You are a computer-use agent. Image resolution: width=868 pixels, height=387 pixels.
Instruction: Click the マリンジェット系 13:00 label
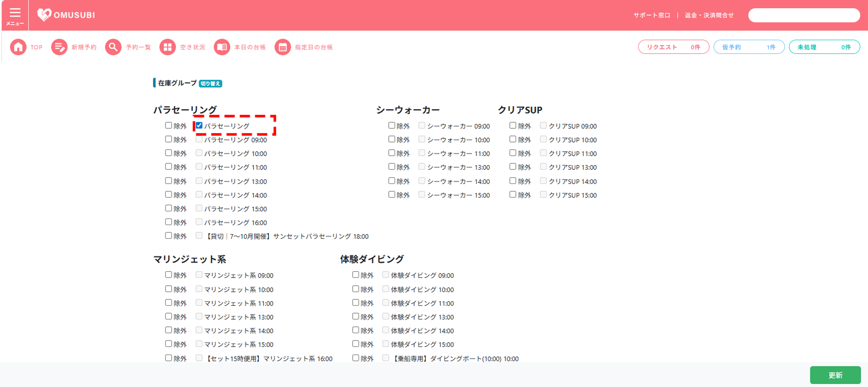238,317
